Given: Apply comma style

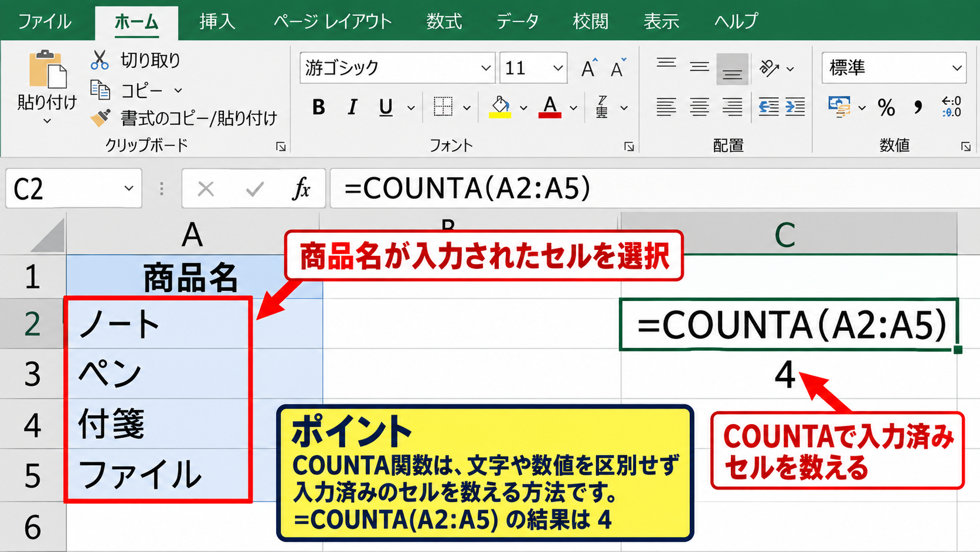Looking at the screenshot, I should coord(918,107).
